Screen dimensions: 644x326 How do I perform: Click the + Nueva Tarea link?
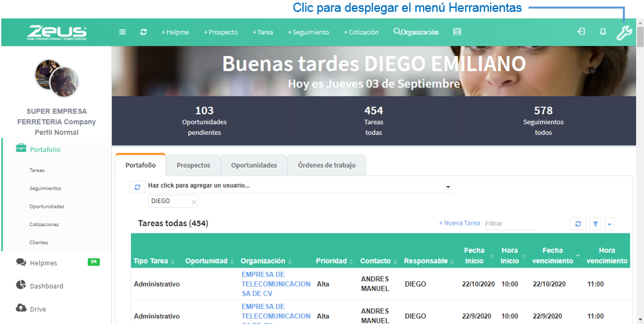click(x=459, y=223)
